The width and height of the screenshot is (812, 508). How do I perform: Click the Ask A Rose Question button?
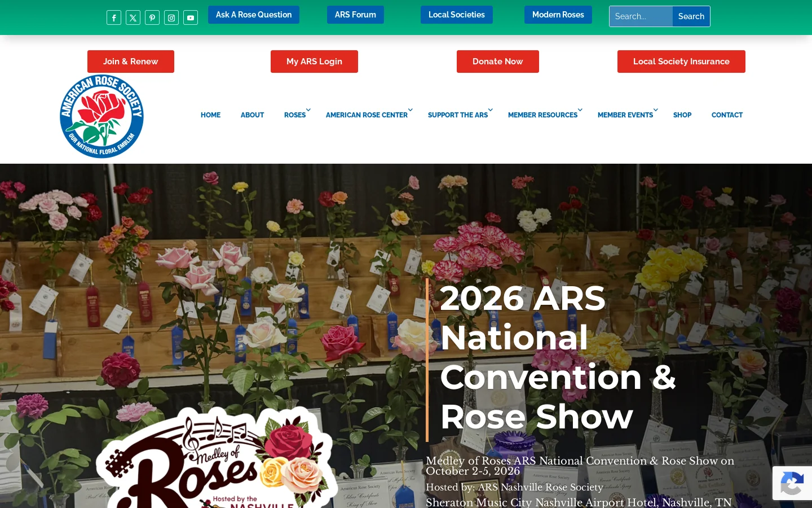[254, 15]
